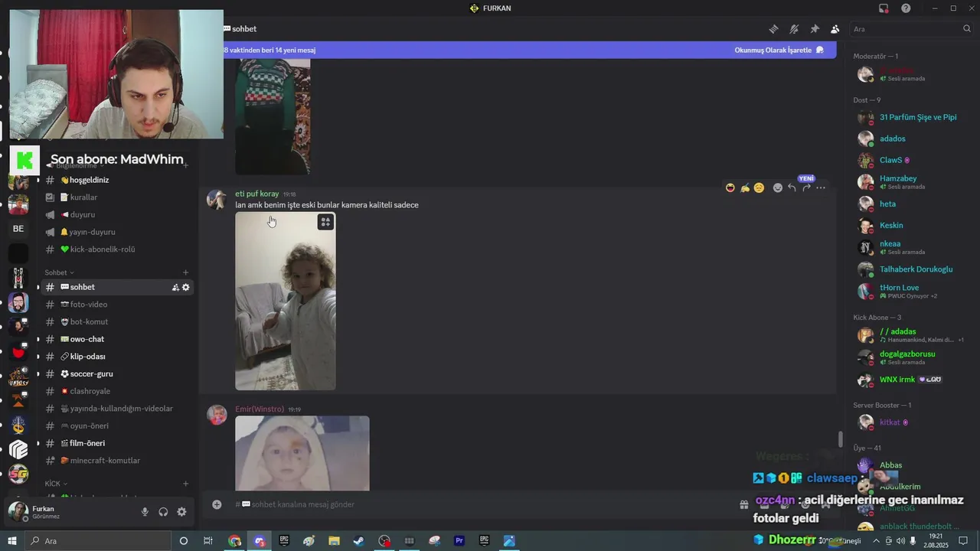Open Discord inbox icon in title bar
Screen dimensions: 980x551
884,8
